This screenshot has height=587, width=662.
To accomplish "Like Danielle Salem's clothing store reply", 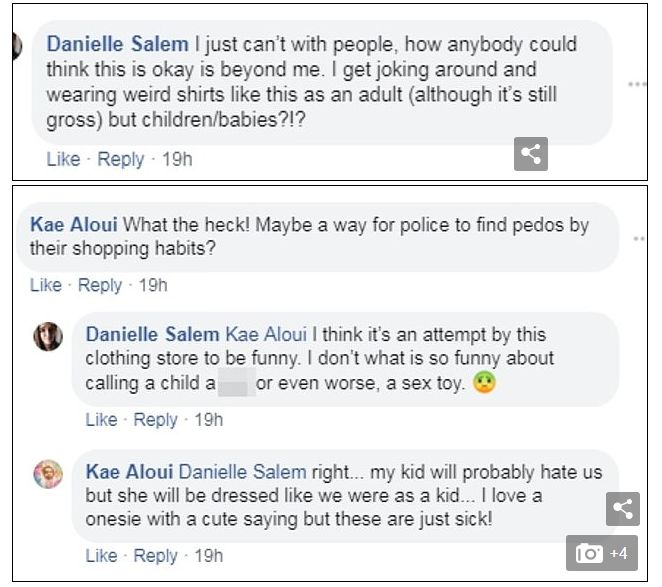I will (102, 419).
